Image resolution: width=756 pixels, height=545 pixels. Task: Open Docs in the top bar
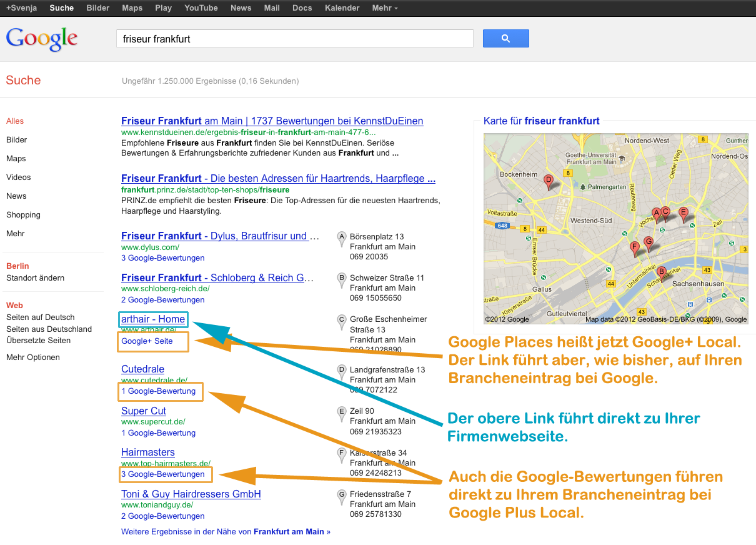[302, 8]
